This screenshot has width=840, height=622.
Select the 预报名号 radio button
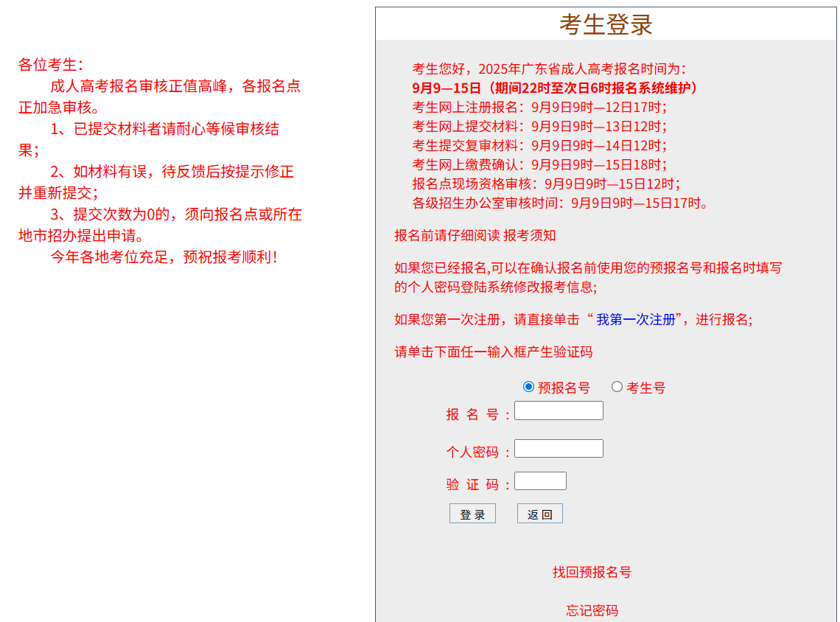(528, 386)
